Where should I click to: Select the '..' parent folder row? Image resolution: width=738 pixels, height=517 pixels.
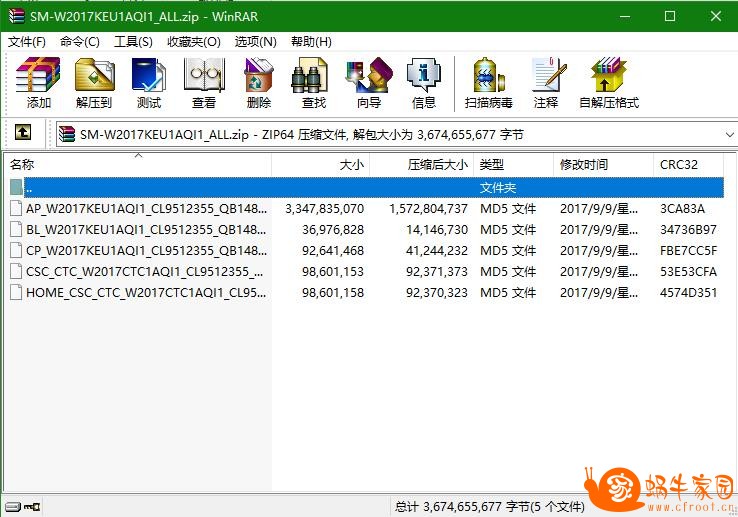tap(374, 187)
